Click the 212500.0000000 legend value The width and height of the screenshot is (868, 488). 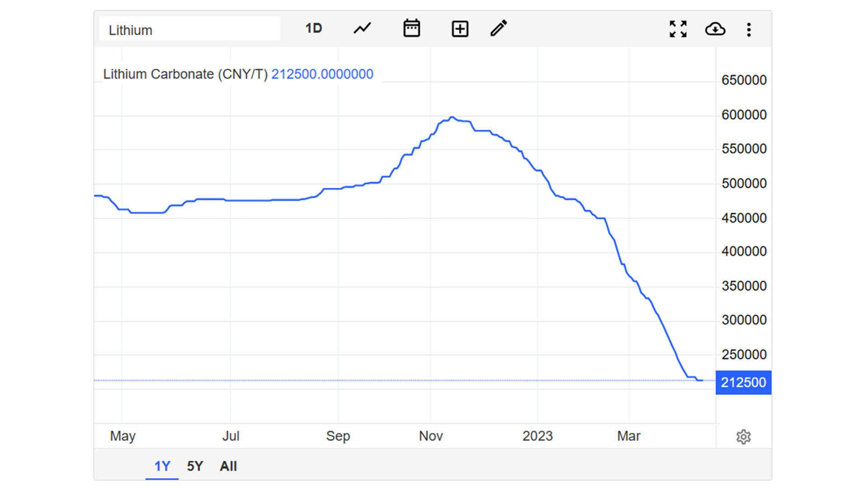pos(322,74)
